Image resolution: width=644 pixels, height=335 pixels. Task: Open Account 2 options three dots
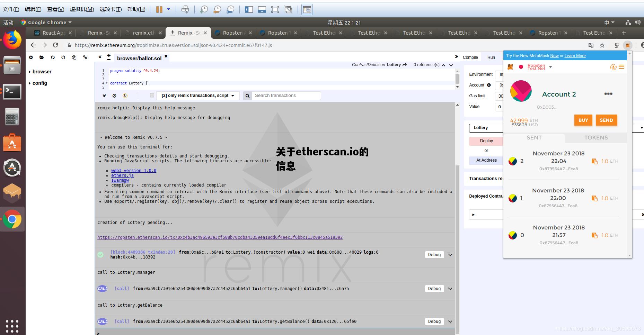click(x=608, y=94)
